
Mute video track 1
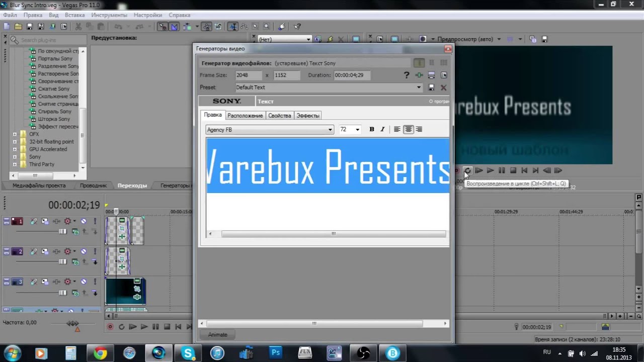click(84, 221)
